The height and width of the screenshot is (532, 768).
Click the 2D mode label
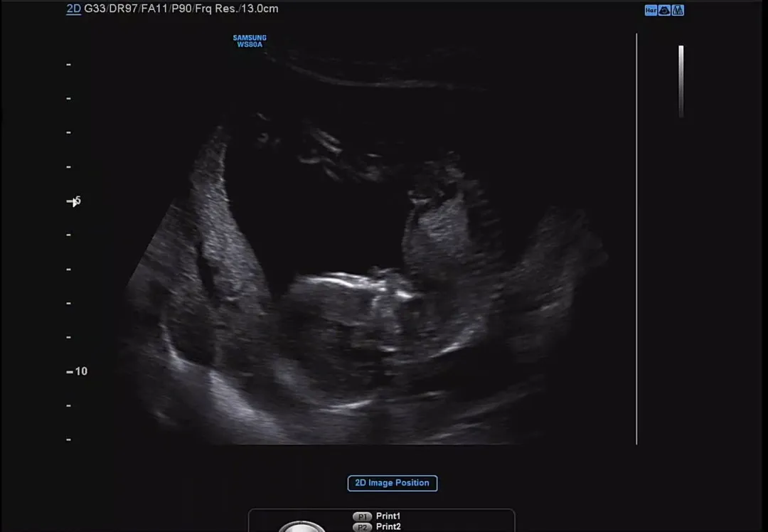pos(73,9)
